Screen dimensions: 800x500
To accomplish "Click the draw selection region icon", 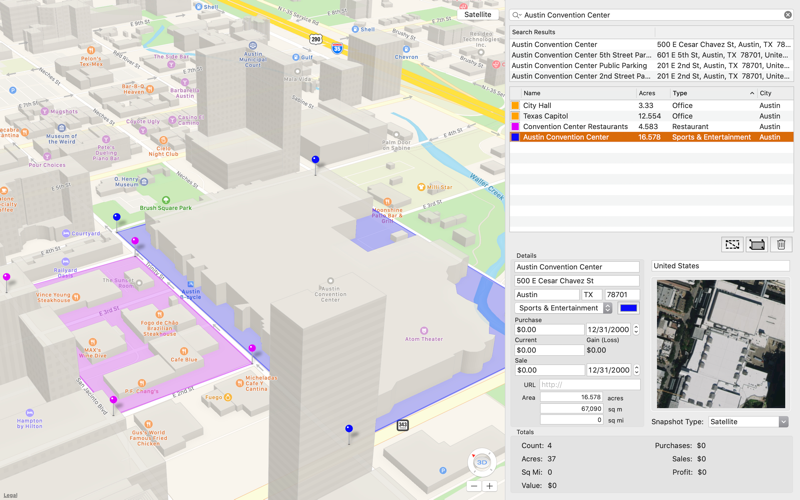I will tap(732, 244).
